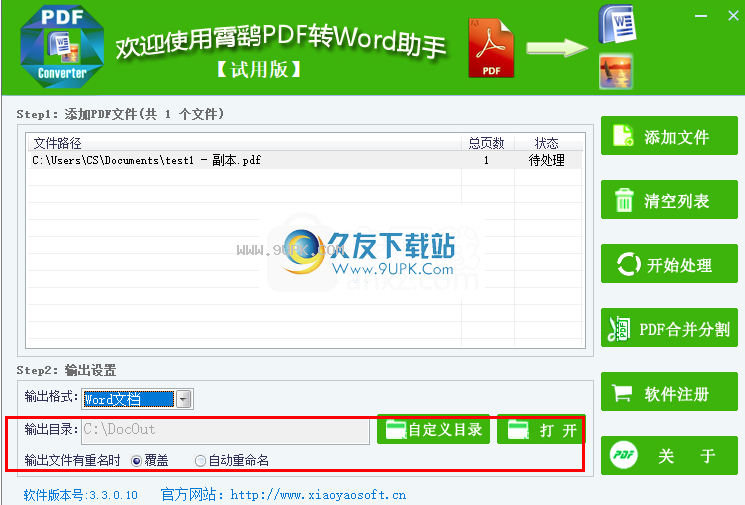Image resolution: width=745 pixels, height=505 pixels.
Task: Click the trash can icon on 清空列表
Action: pyautogui.click(x=624, y=200)
